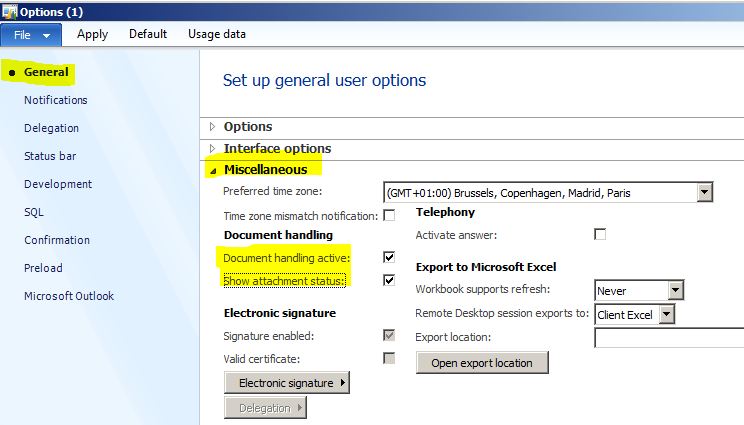This screenshot has width=744, height=425.
Task: Open the File menu
Action: 32,34
